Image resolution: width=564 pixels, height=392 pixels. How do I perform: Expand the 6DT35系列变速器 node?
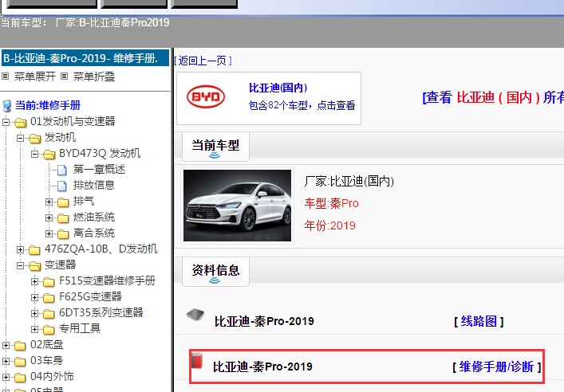pos(35,313)
